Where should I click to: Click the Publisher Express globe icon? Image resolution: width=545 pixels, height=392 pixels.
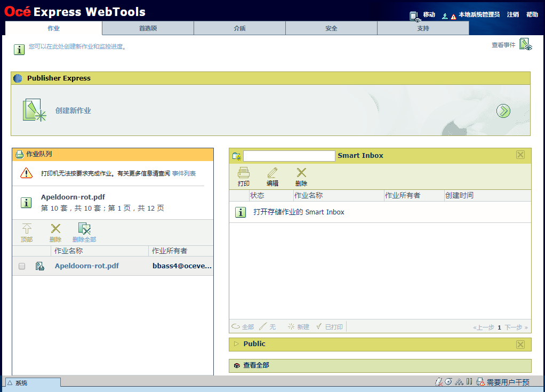(x=18, y=78)
